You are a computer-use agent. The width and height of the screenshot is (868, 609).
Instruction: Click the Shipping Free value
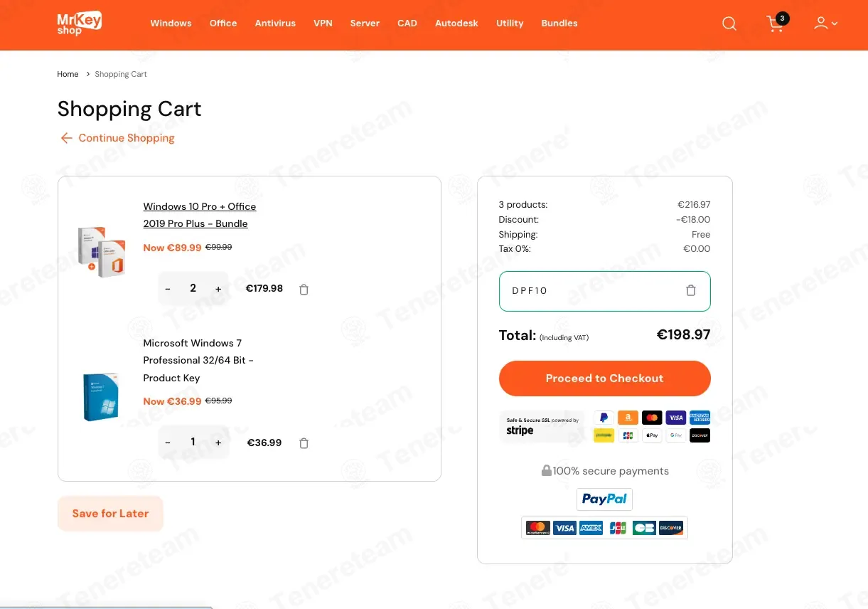(701, 235)
